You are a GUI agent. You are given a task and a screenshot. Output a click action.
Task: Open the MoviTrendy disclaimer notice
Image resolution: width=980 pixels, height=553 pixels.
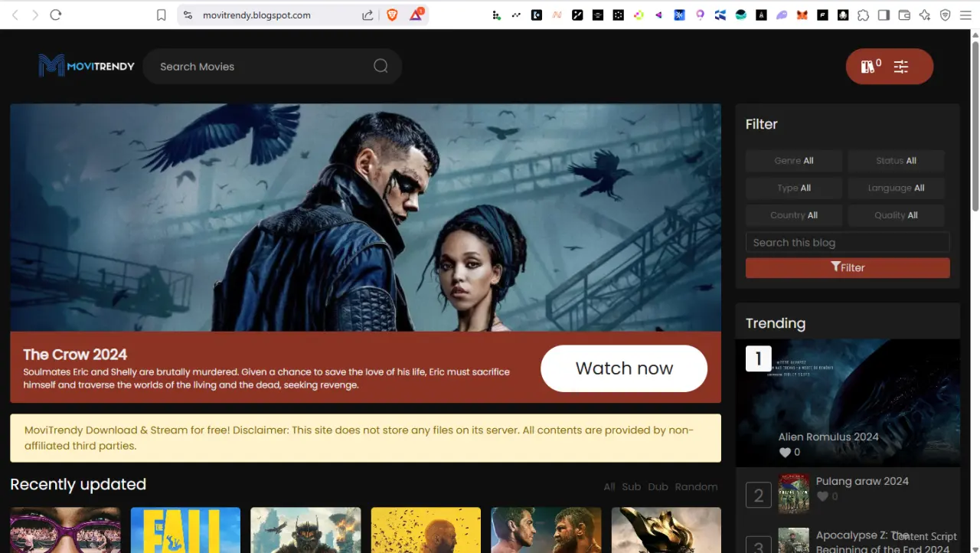365,438
